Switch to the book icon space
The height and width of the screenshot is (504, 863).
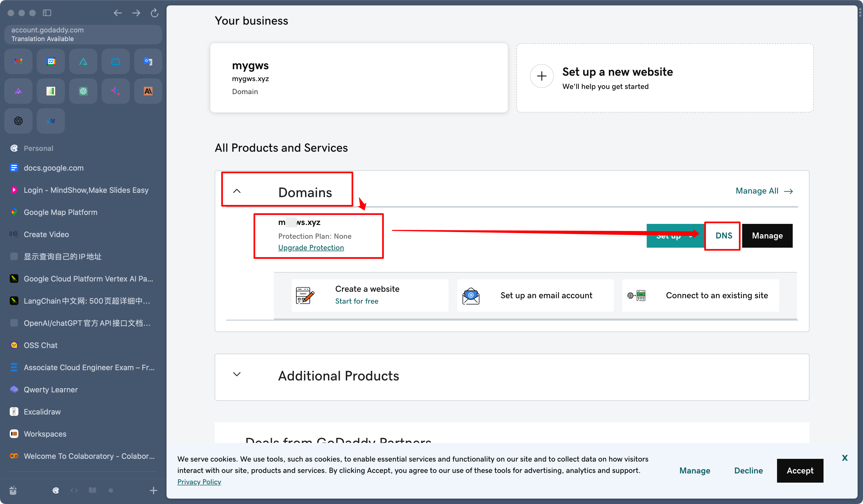pos(92,490)
